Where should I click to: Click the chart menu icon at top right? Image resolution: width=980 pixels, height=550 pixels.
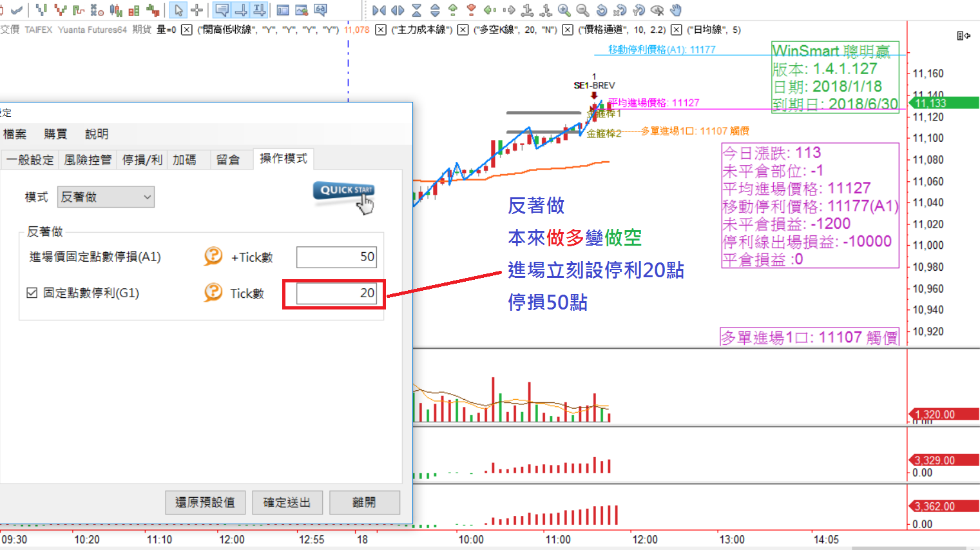tap(963, 35)
